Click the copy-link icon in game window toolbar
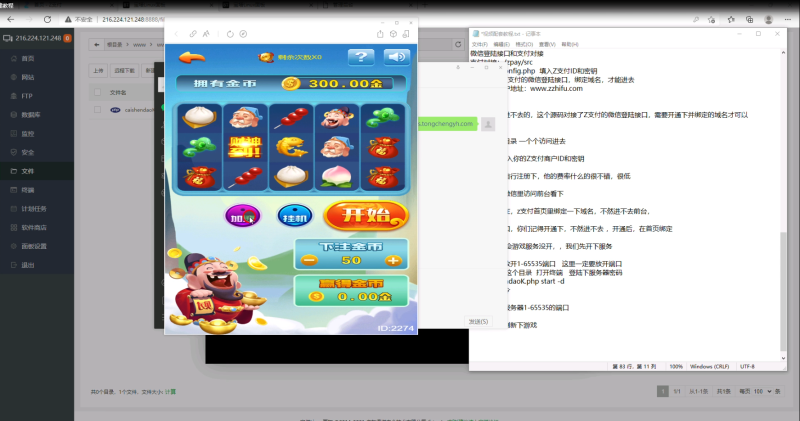This screenshot has width=800, height=421. (193, 34)
